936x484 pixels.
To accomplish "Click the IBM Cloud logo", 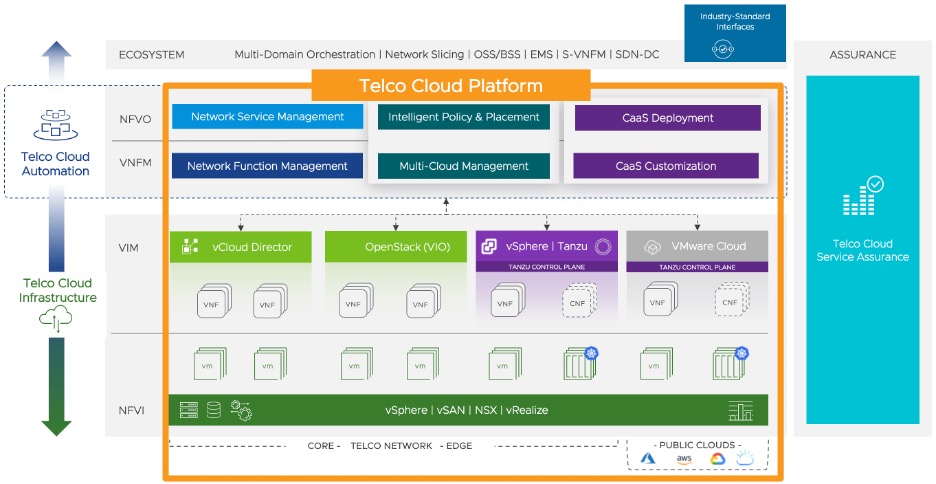I will (x=745, y=458).
